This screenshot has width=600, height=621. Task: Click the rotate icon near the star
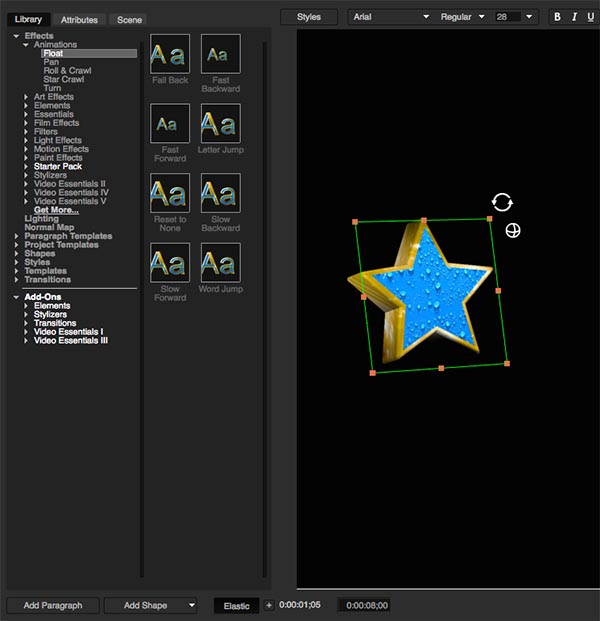502,202
